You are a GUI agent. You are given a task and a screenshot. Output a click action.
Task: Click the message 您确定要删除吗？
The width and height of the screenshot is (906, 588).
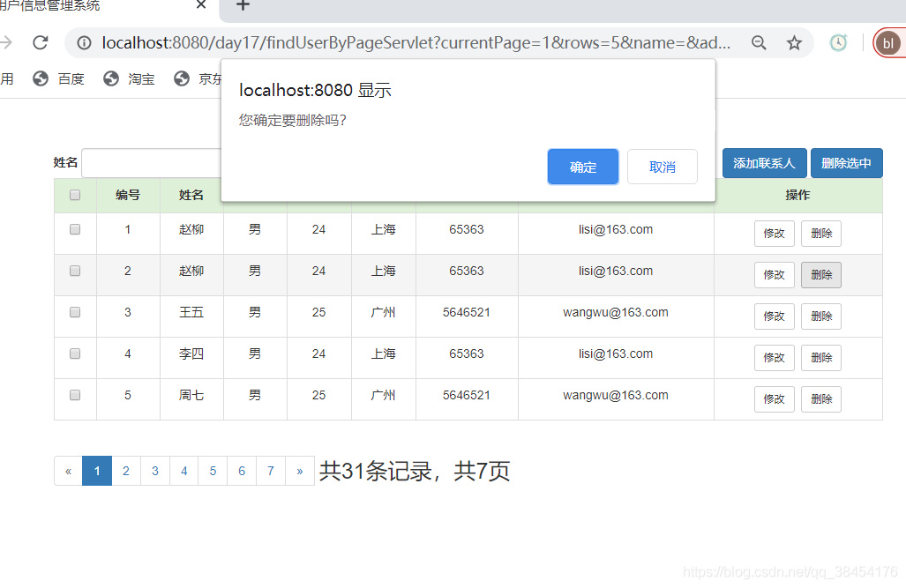pyautogui.click(x=293, y=120)
